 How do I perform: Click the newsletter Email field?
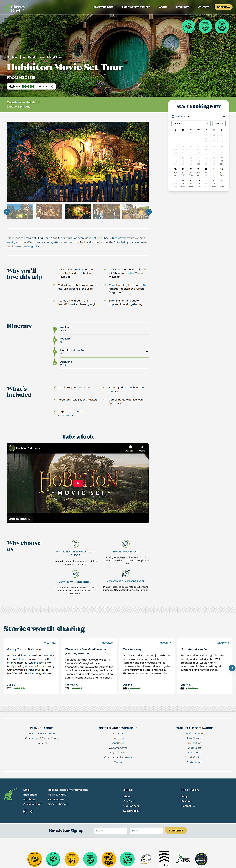click(x=146, y=830)
